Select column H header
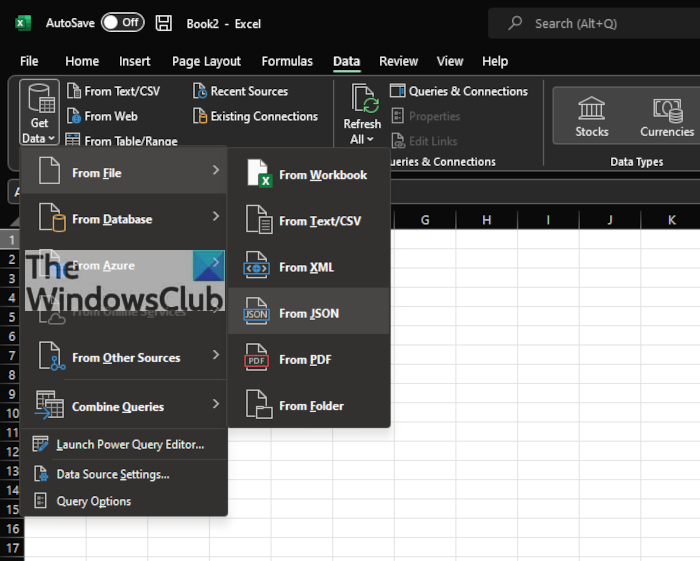The width and height of the screenshot is (700, 561). (486, 219)
